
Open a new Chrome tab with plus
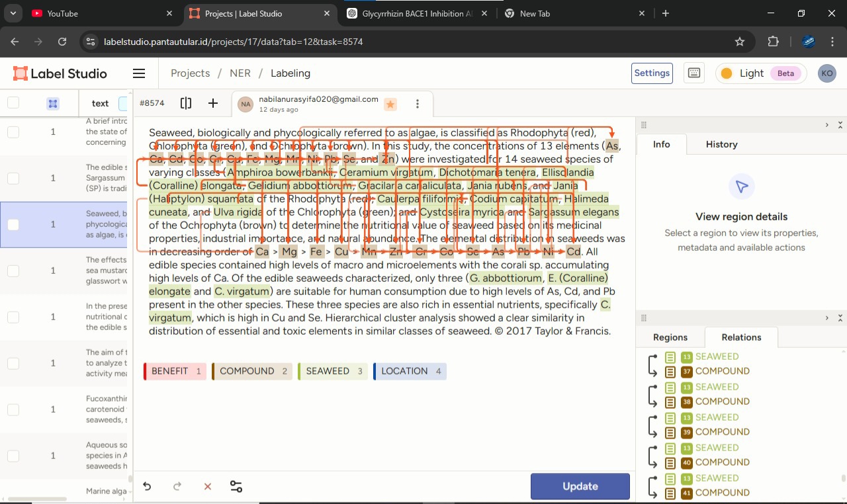tap(666, 13)
